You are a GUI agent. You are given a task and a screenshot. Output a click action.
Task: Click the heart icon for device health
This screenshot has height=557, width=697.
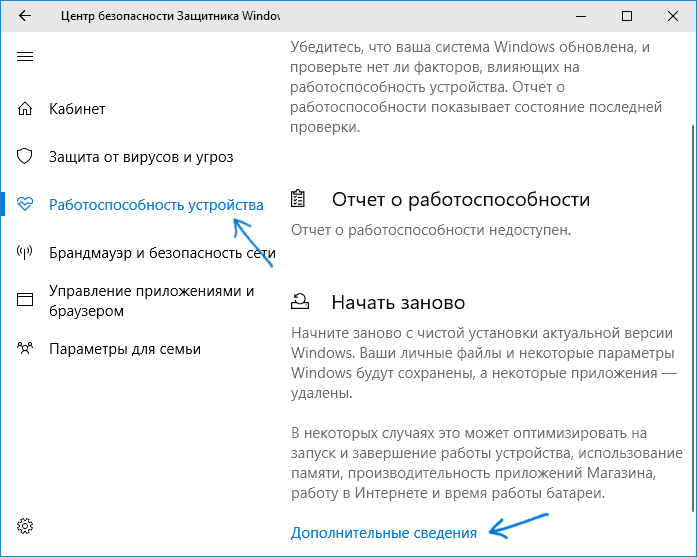25,204
